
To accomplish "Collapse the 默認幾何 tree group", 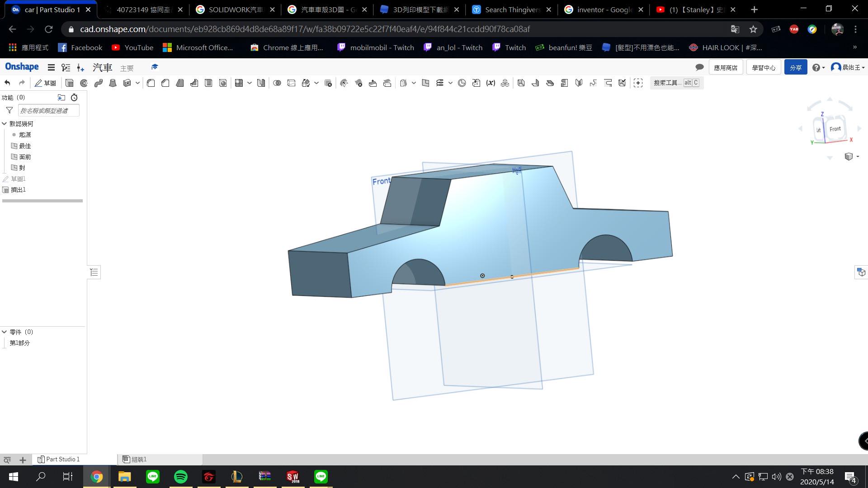I will (5, 124).
